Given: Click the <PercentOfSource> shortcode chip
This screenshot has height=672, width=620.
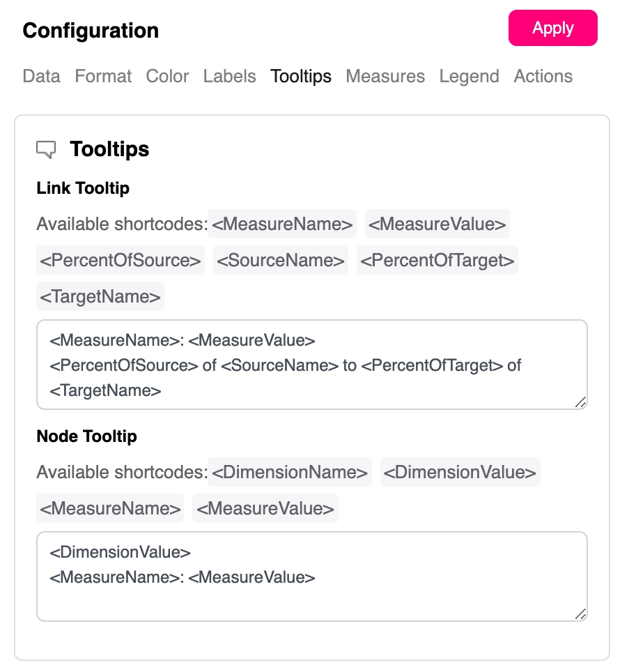Looking at the screenshot, I should click(121, 260).
